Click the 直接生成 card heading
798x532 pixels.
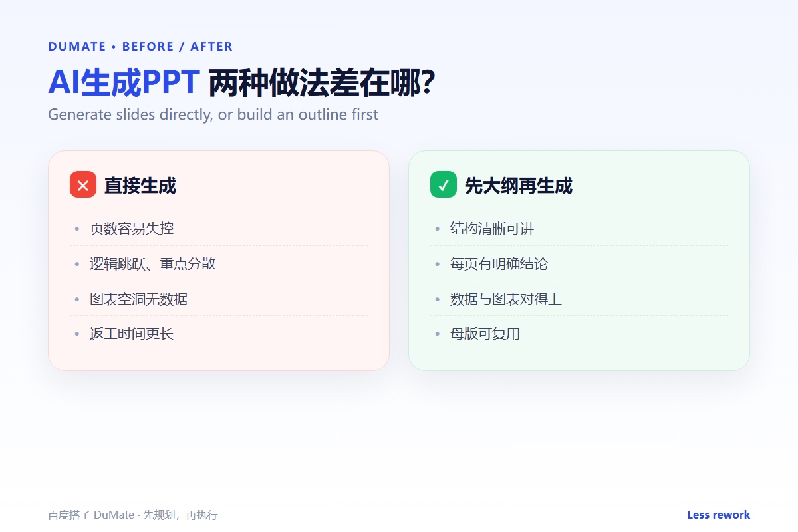(x=140, y=186)
